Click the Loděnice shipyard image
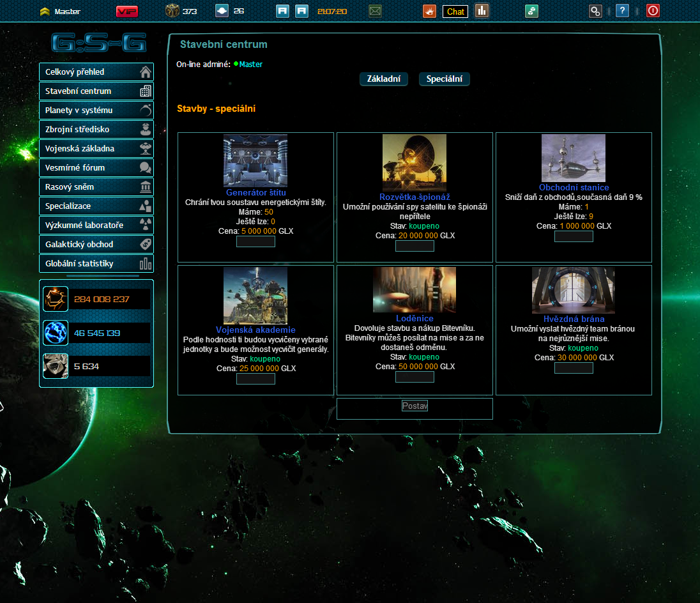The width and height of the screenshot is (700, 603). (x=415, y=289)
